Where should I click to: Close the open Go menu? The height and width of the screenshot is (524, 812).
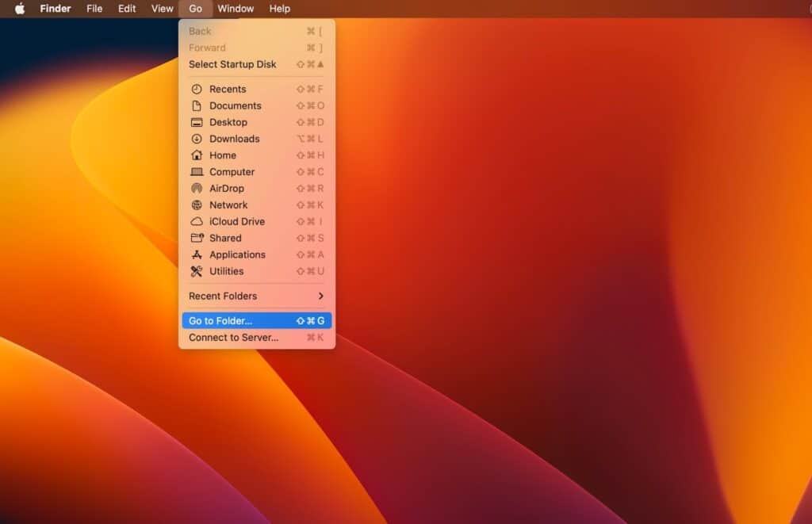click(195, 9)
